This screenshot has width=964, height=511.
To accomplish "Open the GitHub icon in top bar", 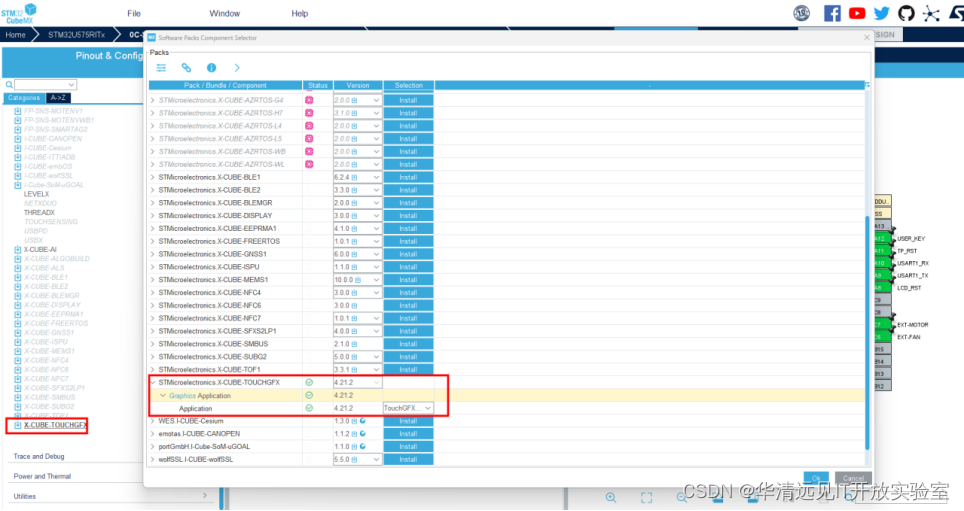I will 906,14.
